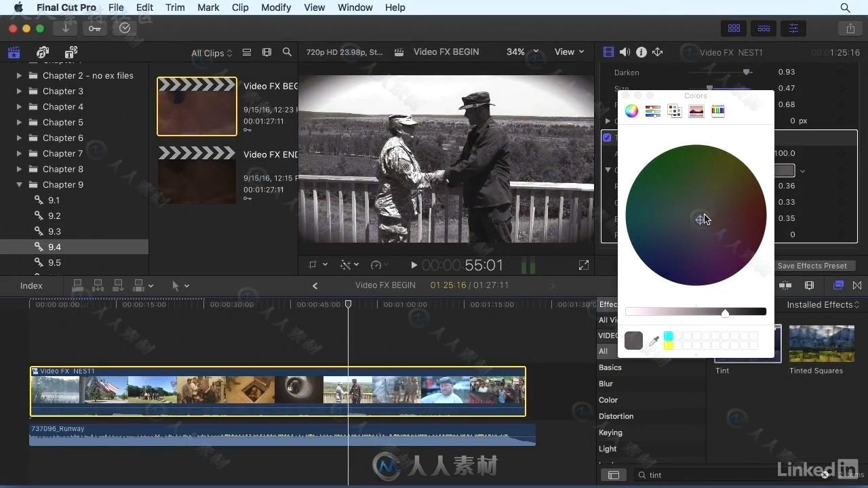Toggle the transitions browser icon
Image resolution: width=868 pixels, height=488 pixels.
click(x=857, y=286)
